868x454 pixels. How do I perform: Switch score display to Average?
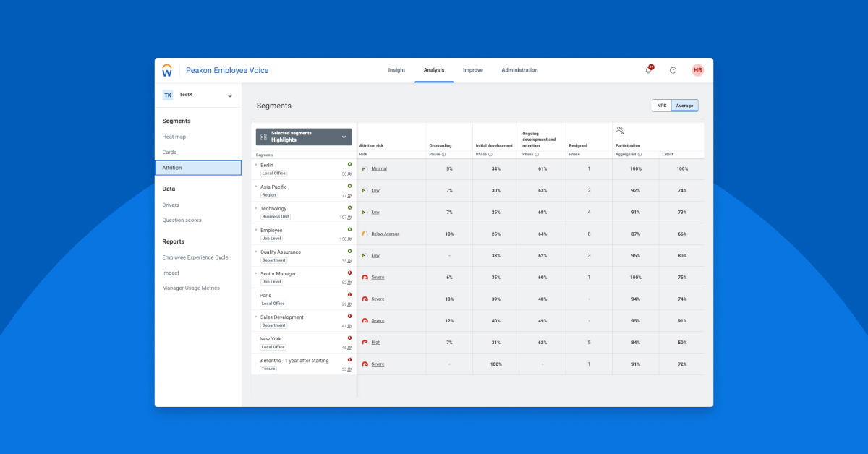pyautogui.click(x=684, y=106)
